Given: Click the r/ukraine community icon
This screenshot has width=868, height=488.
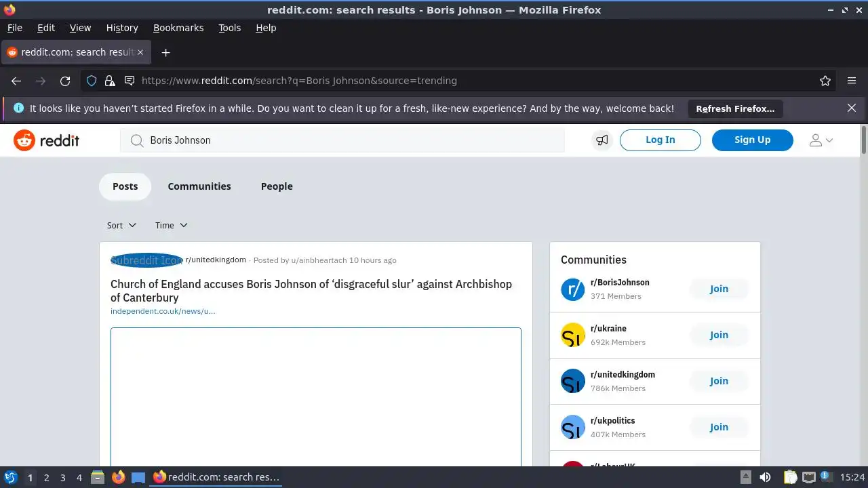Looking at the screenshot, I should (573, 335).
